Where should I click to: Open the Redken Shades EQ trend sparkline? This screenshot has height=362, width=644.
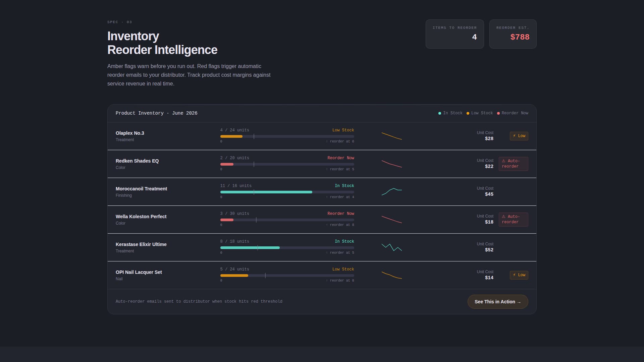point(392,164)
